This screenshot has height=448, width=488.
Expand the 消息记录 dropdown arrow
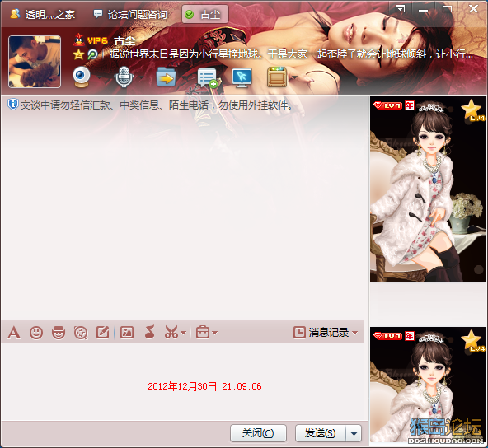point(355,333)
